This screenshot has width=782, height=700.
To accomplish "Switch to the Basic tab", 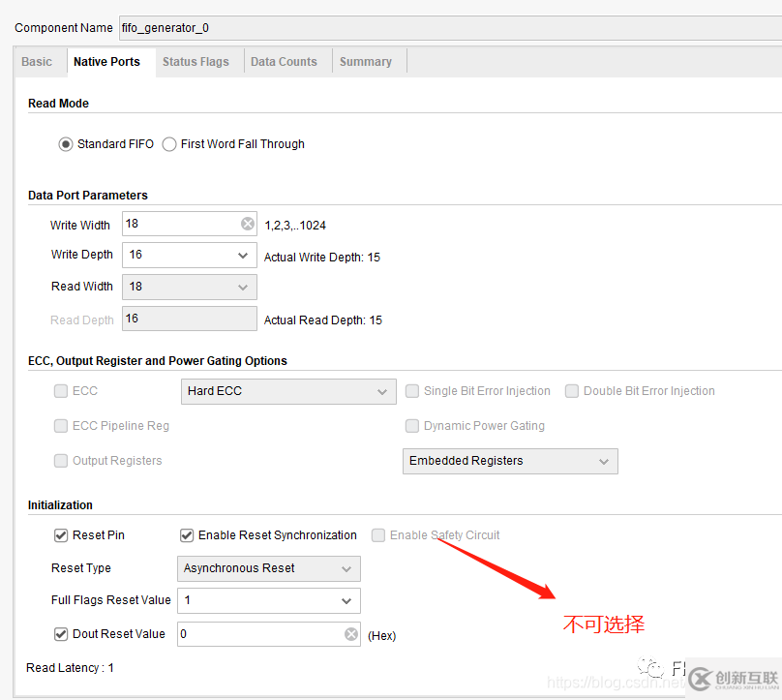I will click(37, 62).
